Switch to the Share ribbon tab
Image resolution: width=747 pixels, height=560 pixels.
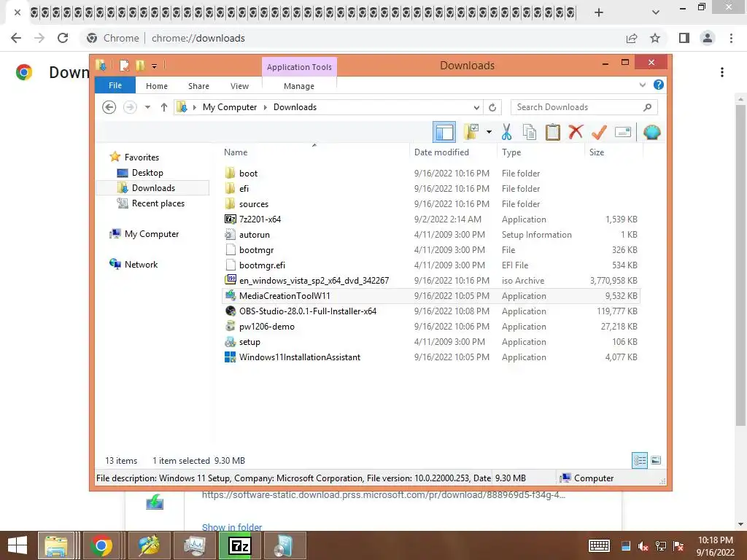coord(198,86)
